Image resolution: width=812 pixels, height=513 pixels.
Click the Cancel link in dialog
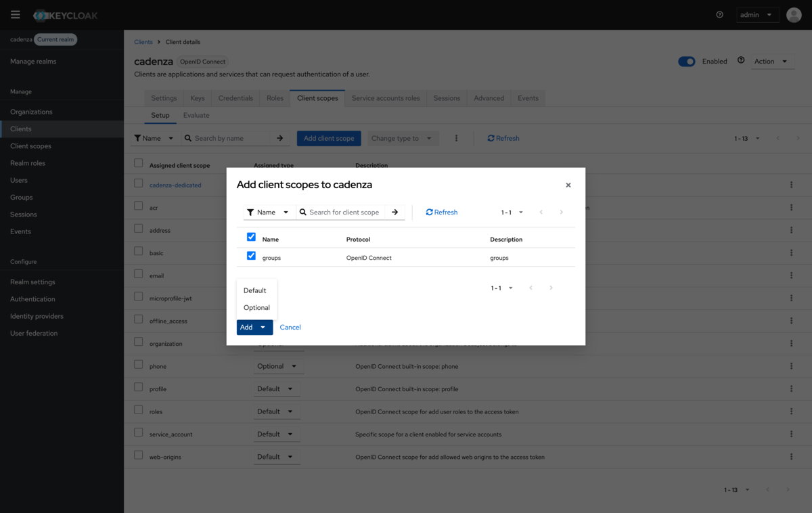(290, 328)
